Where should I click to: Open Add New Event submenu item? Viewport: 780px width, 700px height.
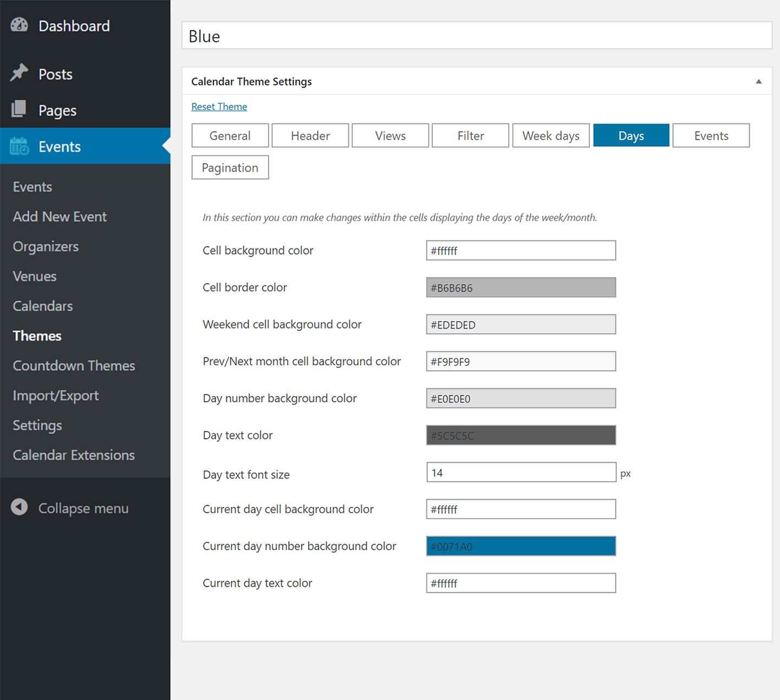[x=60, y=217]
